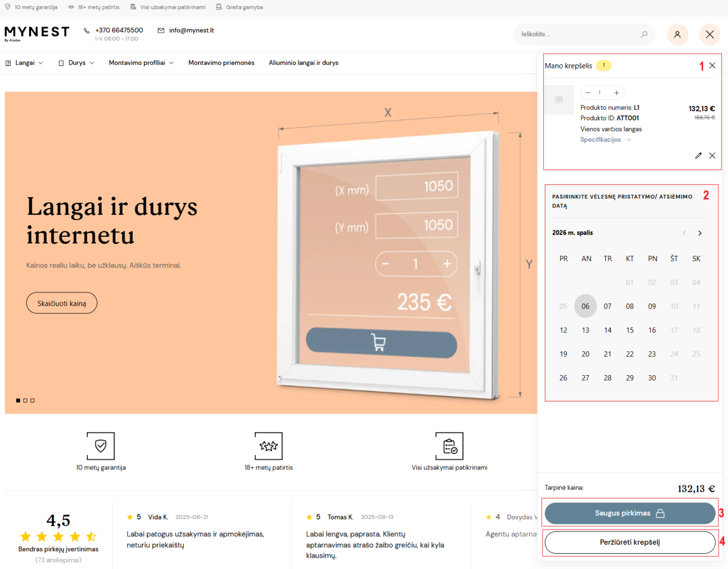Viewport: 728px width, 569px height.
Task: Pick calendar date 09
Action: [x=652, y=306]
